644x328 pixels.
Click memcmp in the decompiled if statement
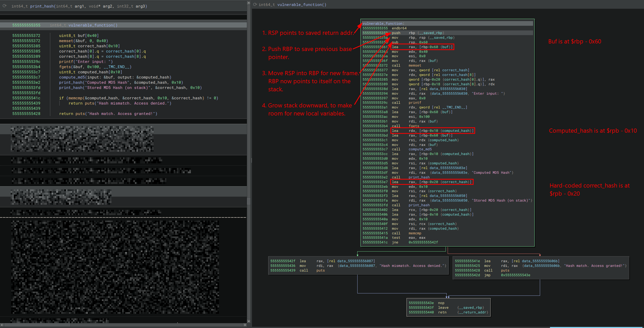click(x=76, y=98)
